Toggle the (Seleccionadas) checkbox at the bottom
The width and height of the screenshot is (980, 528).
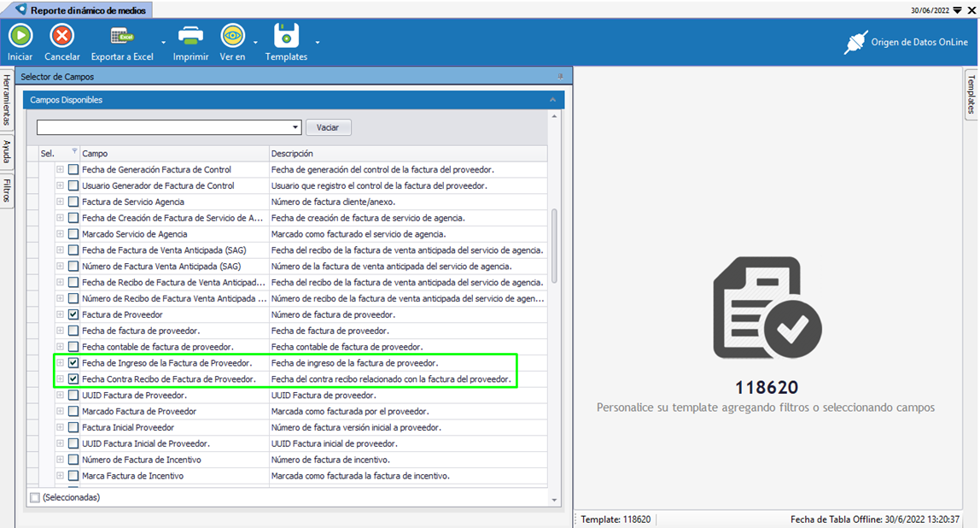pyautogui.click(x=35, y=497)
